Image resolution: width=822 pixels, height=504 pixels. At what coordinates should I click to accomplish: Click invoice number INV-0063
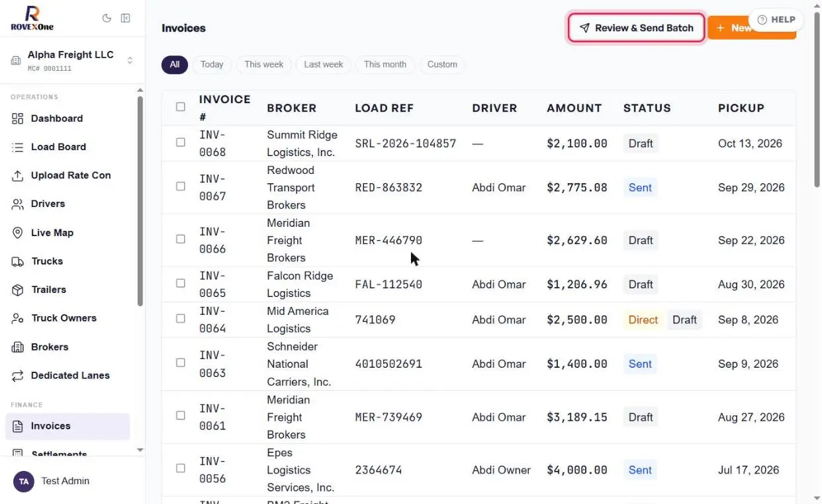(x=213, y=364)
